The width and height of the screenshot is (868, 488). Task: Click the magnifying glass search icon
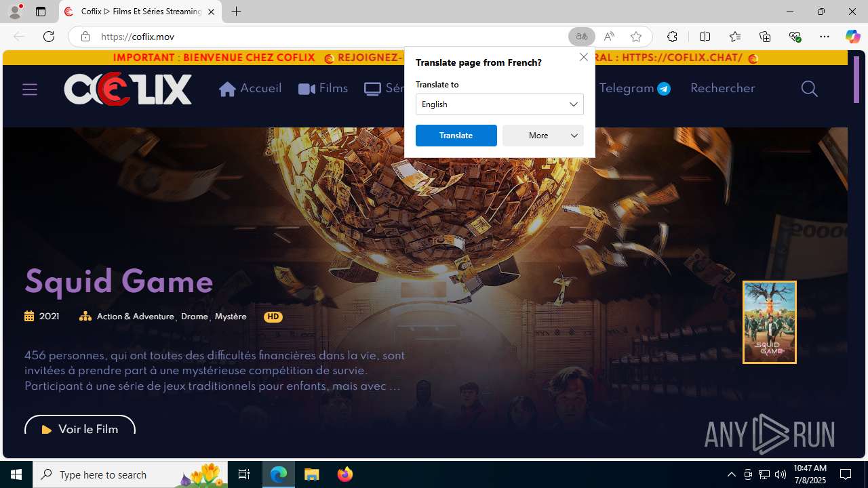point(809,89)
